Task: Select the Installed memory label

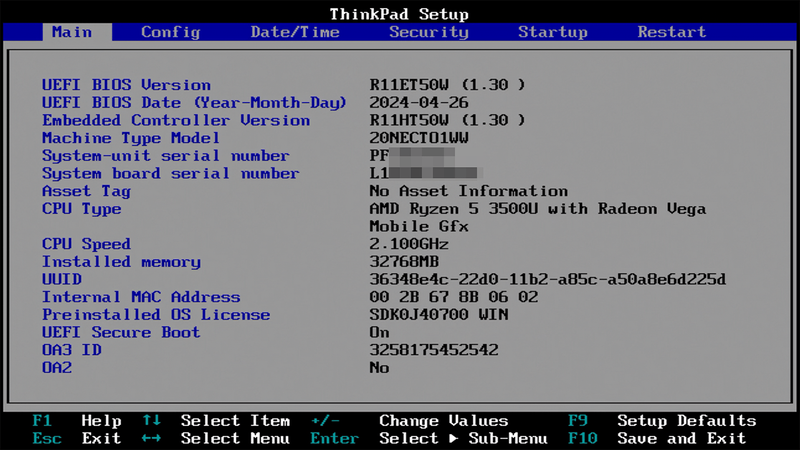Action: coord(121,262)
